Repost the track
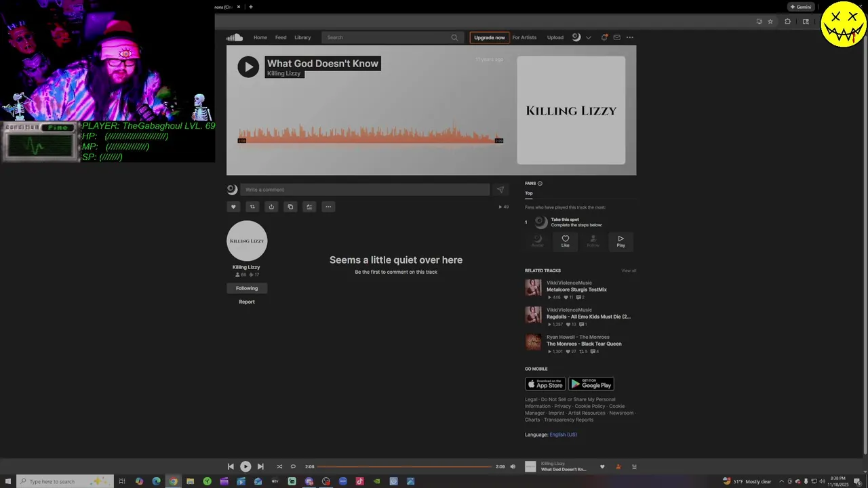This screenshot has height=488, width=868. click(252, 207)
